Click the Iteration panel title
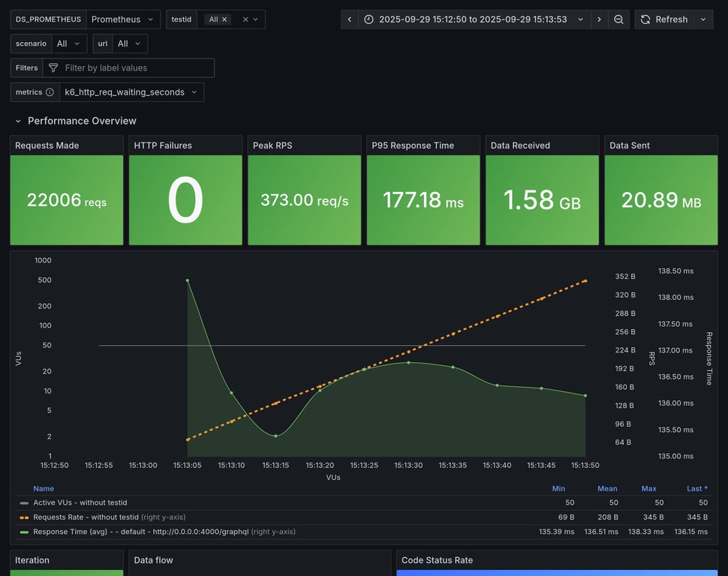Viewport: 728px width, 576px height. (x=32, y=560)
